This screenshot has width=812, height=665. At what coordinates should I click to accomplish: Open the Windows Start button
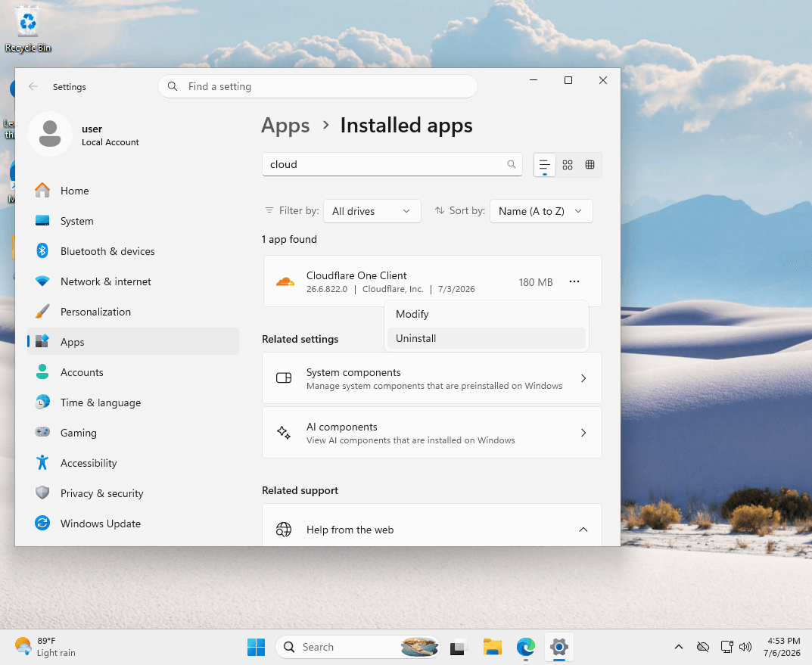(x=257, y=647)
